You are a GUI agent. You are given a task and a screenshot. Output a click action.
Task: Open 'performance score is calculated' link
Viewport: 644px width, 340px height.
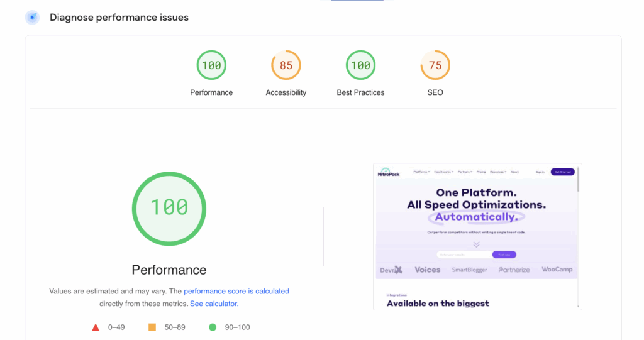(236, 291)
